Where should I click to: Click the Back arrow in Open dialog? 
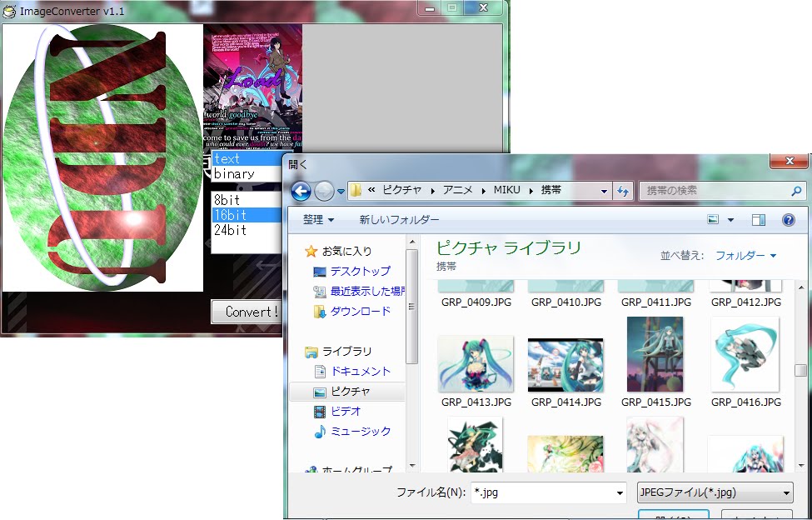301,191
